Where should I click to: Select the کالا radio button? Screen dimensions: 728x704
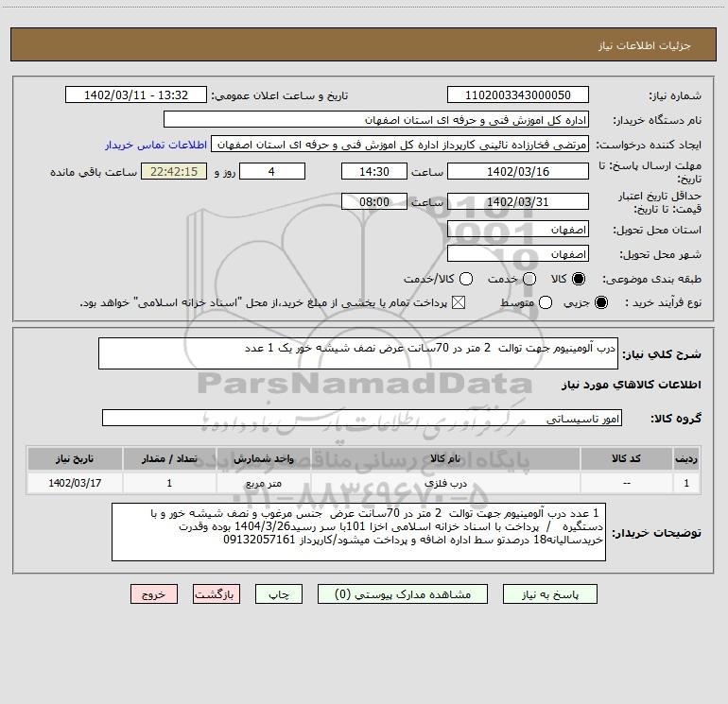pos(579,279)
